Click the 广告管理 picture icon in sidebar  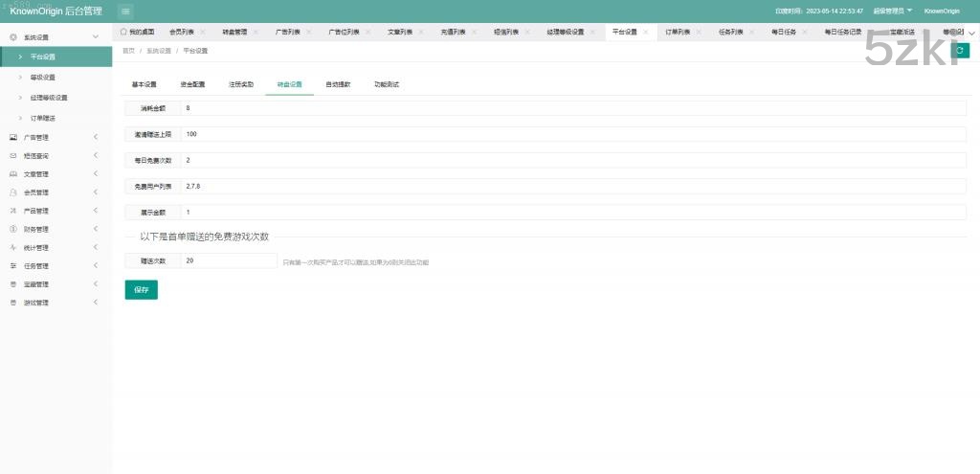coord(13,137)
